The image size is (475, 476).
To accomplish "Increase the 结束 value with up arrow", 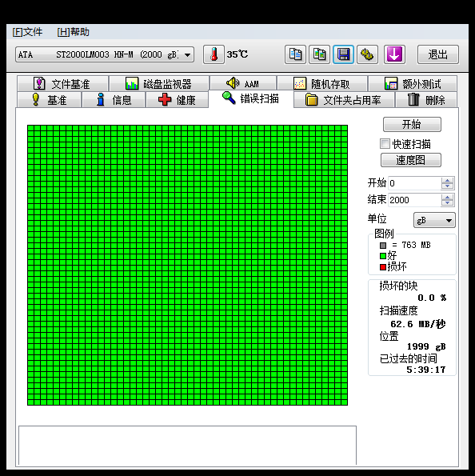I will [447, 197].
